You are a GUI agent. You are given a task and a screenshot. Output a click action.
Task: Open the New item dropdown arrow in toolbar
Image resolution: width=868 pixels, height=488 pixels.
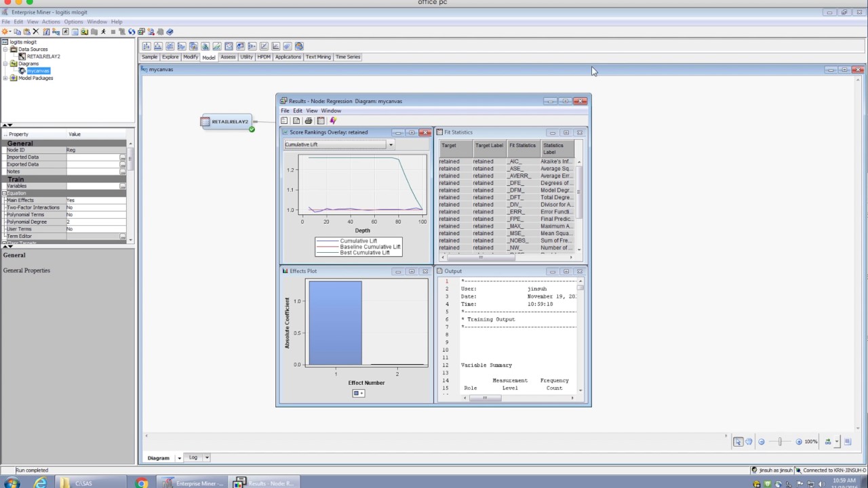(x=10, y=31)
